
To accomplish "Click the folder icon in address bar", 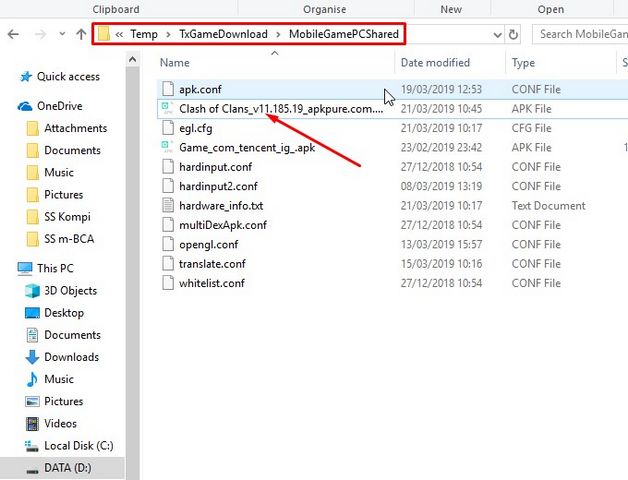I will click(x=103, y=34).
